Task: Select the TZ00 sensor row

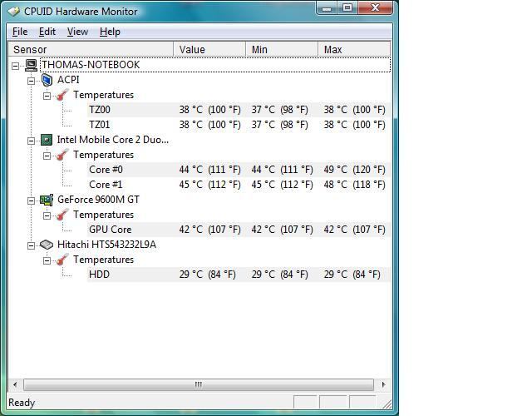Action: coord(239,110)
